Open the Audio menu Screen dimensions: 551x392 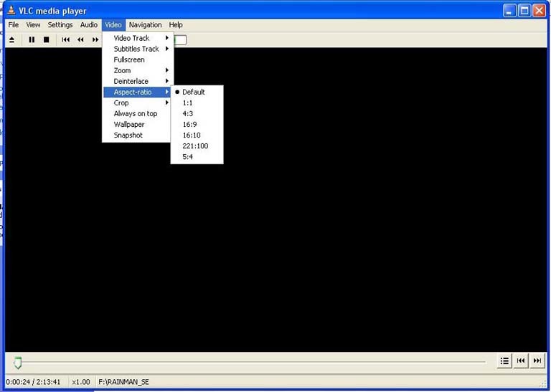(88, 24)
